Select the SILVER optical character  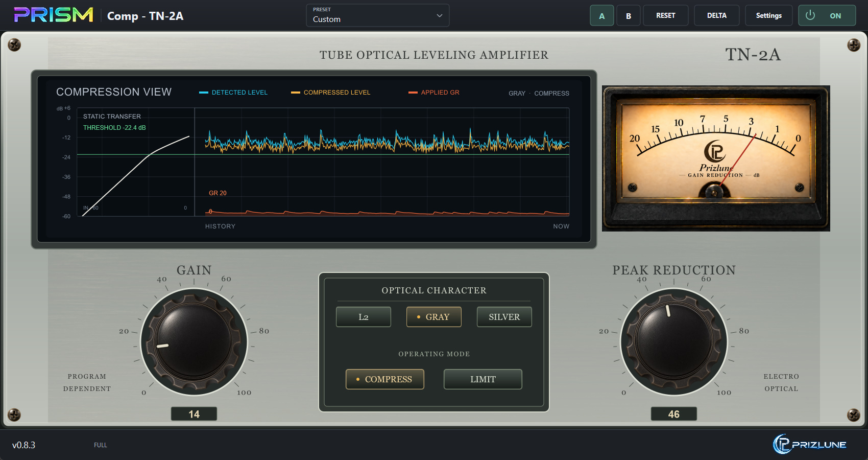tap(504, 317)
